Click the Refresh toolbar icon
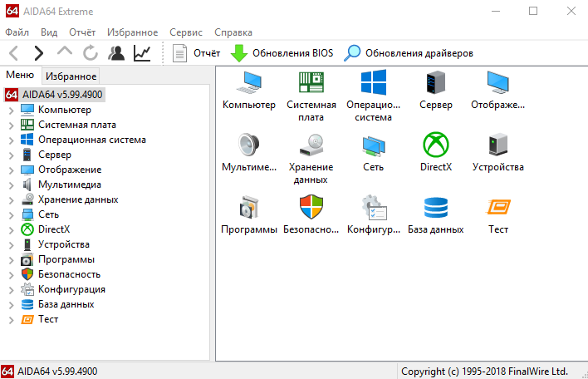The image size is (588, 379). [91, 53]
